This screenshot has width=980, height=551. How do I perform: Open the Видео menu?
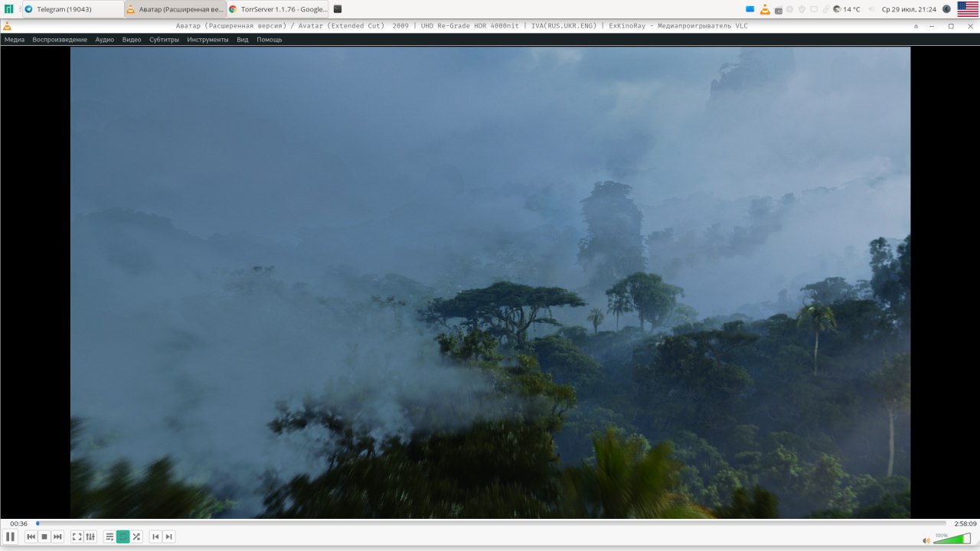(132, 39)
